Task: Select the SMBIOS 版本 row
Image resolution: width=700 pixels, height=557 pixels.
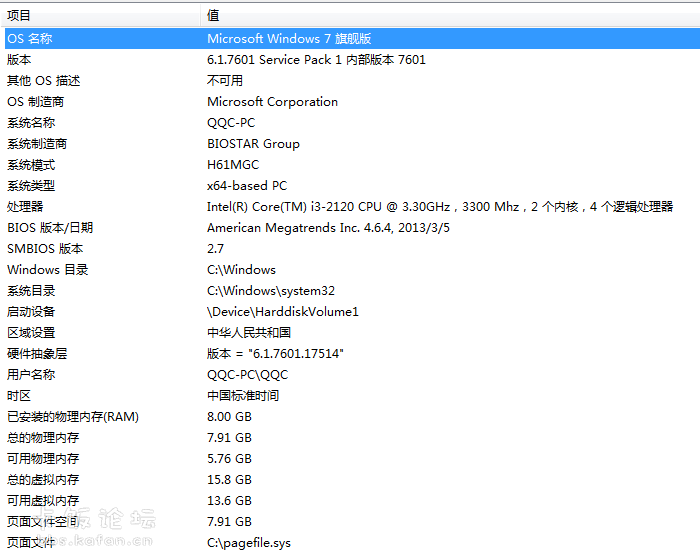Action: pos(352,249)
